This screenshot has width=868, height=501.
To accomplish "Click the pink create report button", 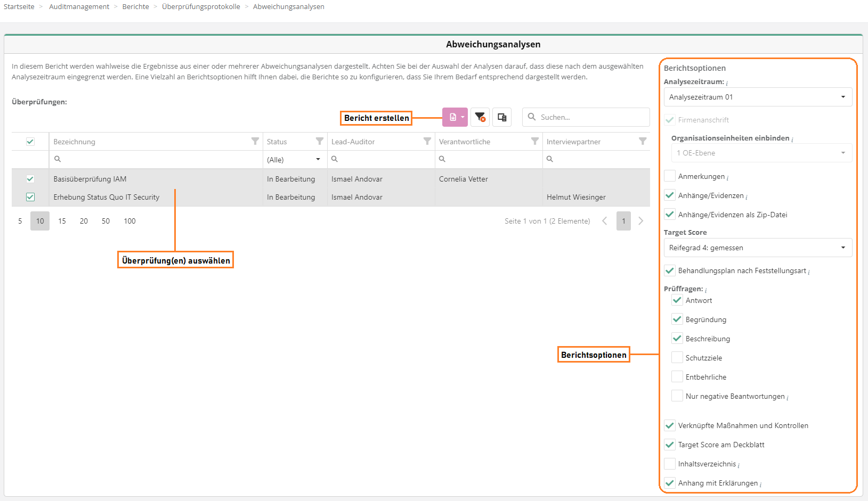I will 454,117.
